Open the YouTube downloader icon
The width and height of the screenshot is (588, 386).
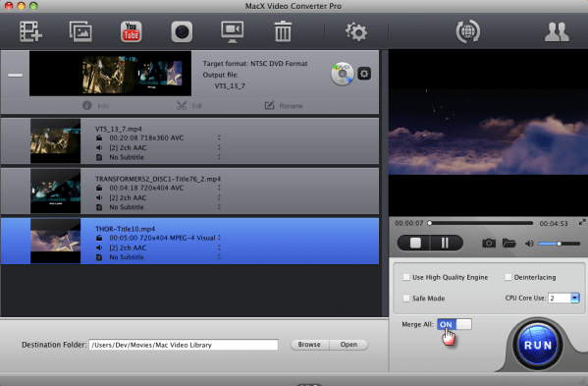click(x=131, y=31)
